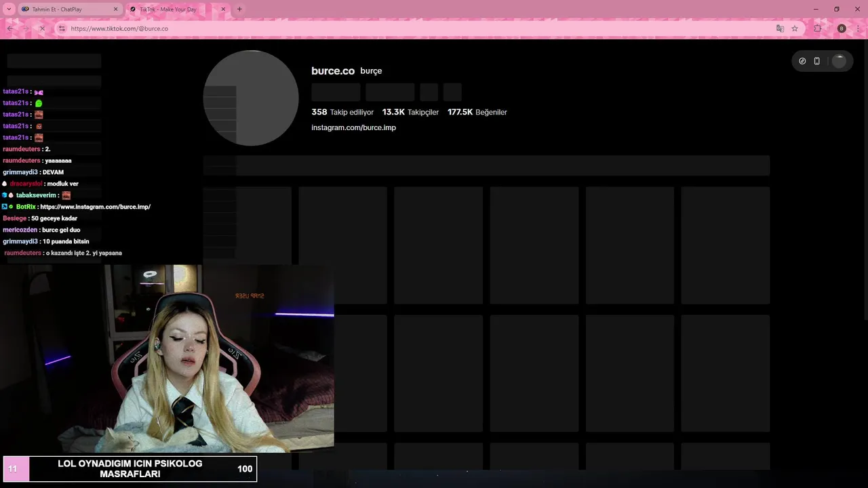Click mericozden's 'burce gel duo' message
This screenshot has width=868, height=488.
[61, 230]
